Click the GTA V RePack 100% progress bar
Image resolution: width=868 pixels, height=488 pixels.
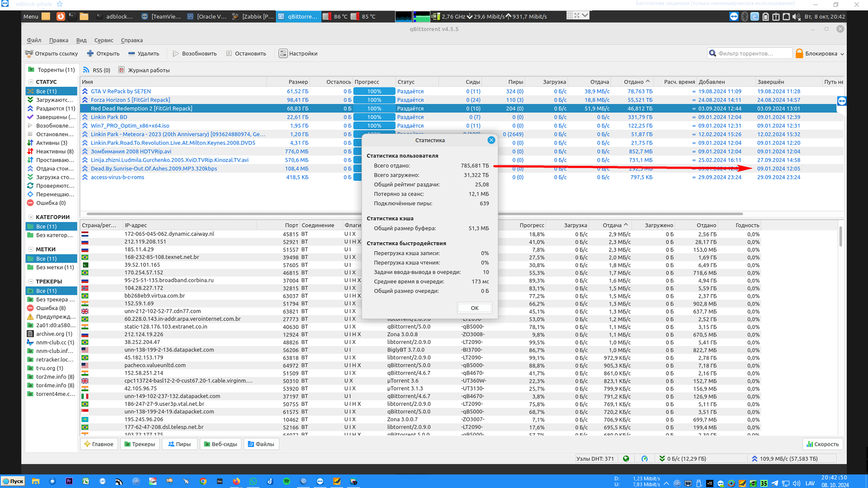(374, 91)
